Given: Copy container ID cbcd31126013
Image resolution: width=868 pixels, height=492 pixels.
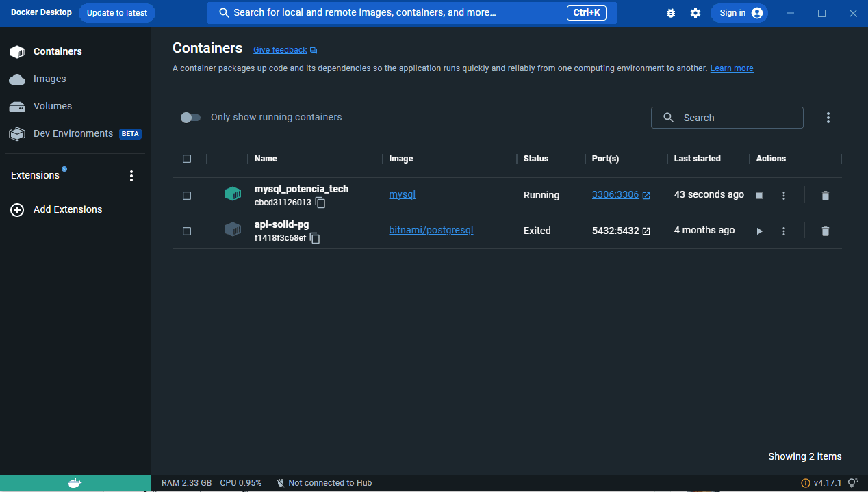Looking at the screenshot, I should pos(320,203).
